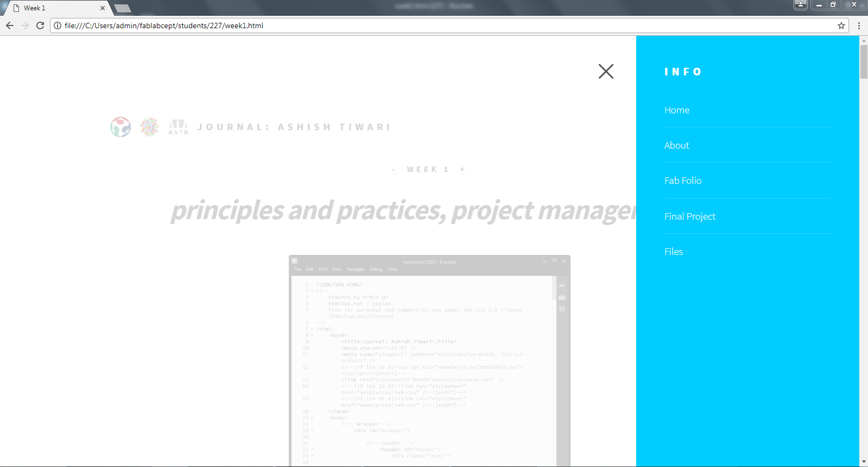Open the Chrome three-dot menu

[x=859, y=25]
